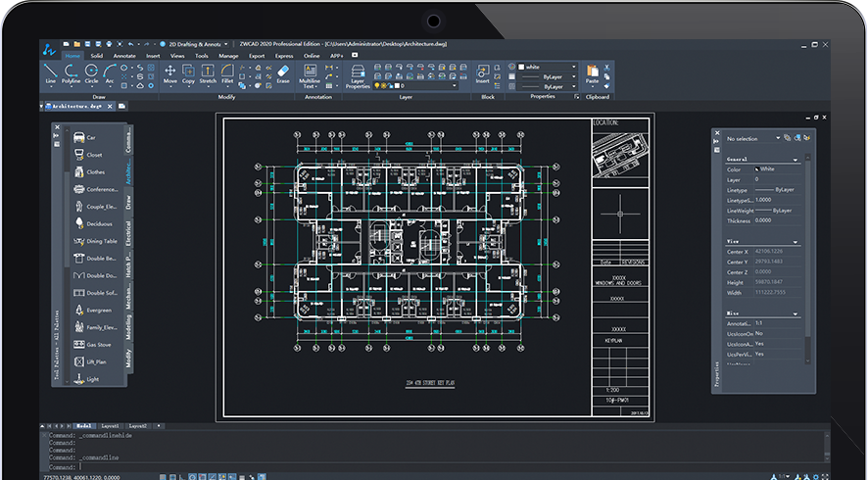Switch to the Layout1 tab
The image size is (868, 480).
click(109, 426)
